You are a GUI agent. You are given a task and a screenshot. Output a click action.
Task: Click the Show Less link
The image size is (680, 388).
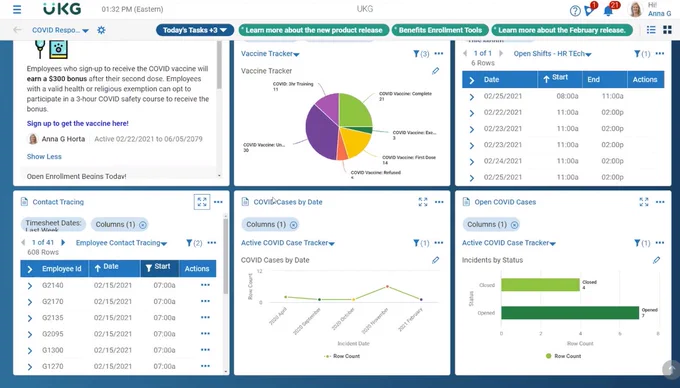[x=44, y=157]
